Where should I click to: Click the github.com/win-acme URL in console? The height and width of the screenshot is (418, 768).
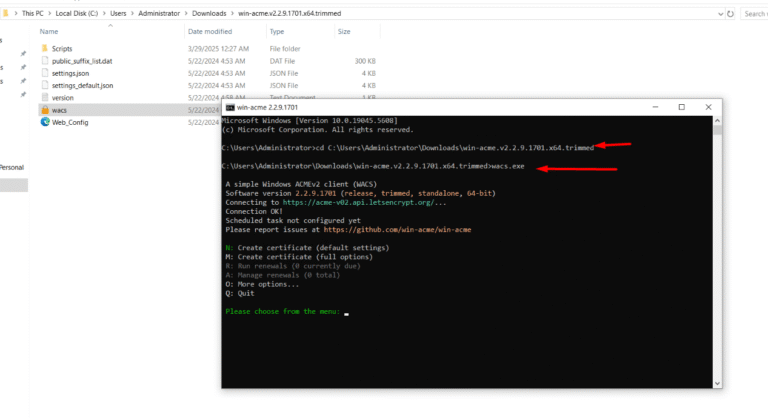pyautogui.click(x=397, y=229)
